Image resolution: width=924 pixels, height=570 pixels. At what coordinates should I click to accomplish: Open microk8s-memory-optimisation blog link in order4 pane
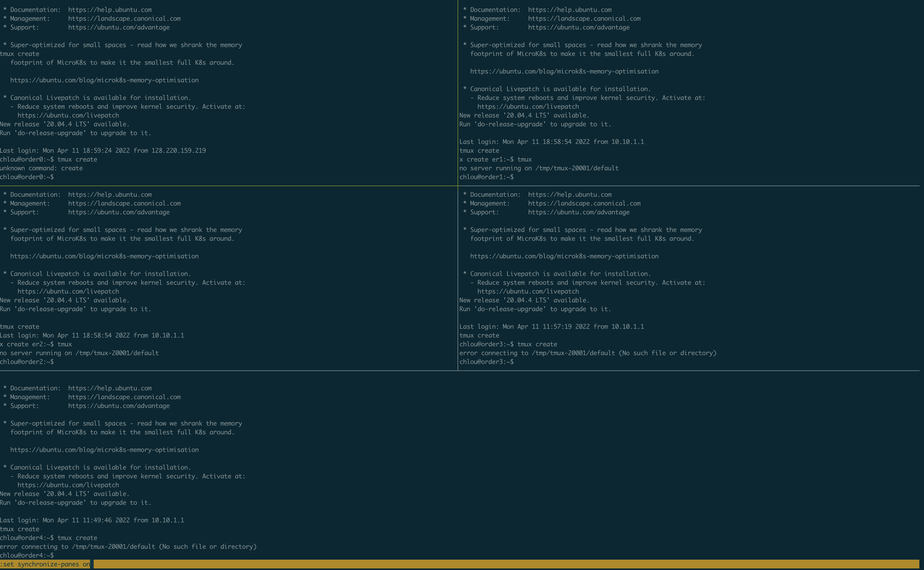[104, 450]
